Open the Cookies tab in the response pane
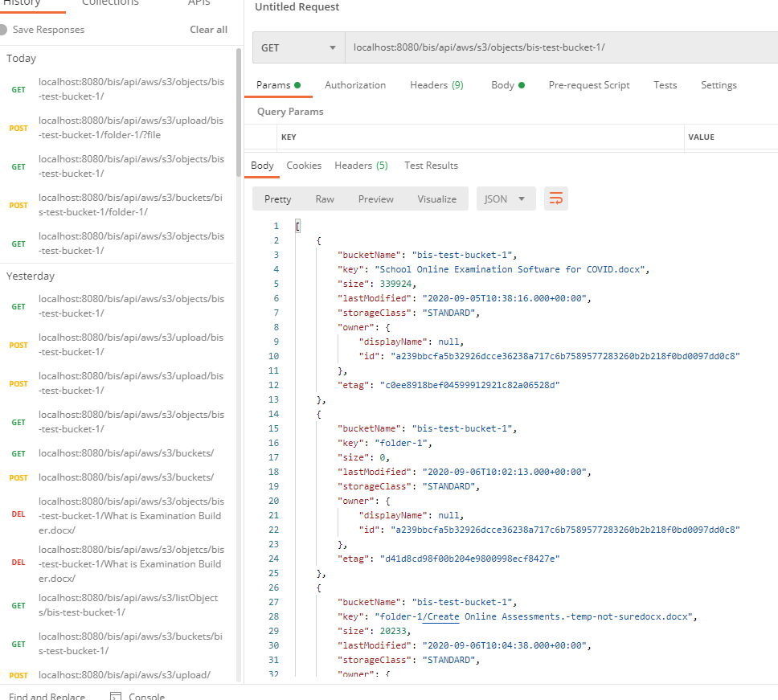 click(304, 166)
